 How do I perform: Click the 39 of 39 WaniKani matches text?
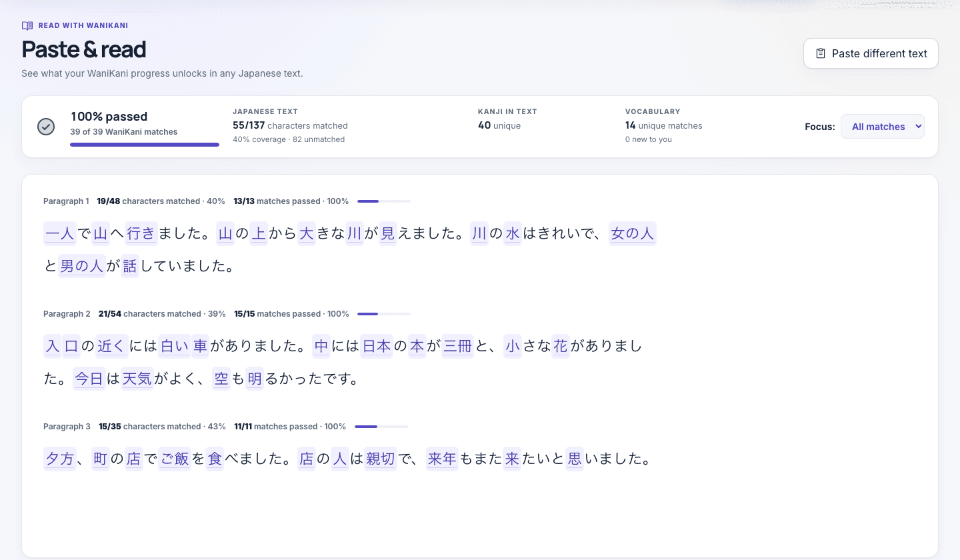pyautogui.click(x=124, y=132)
